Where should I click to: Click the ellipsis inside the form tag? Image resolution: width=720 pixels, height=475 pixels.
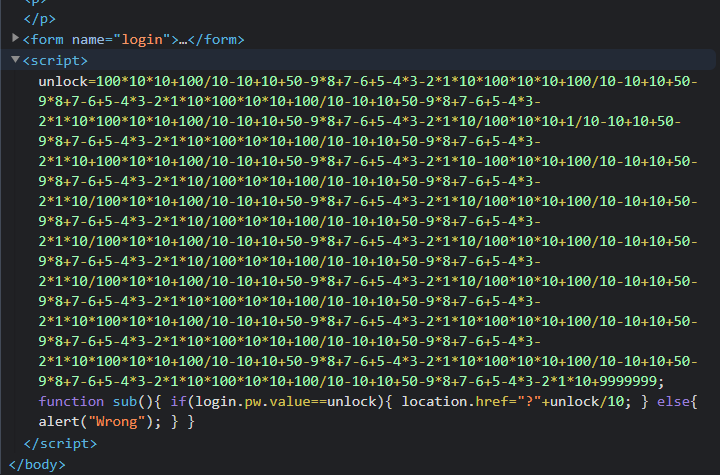183,40
